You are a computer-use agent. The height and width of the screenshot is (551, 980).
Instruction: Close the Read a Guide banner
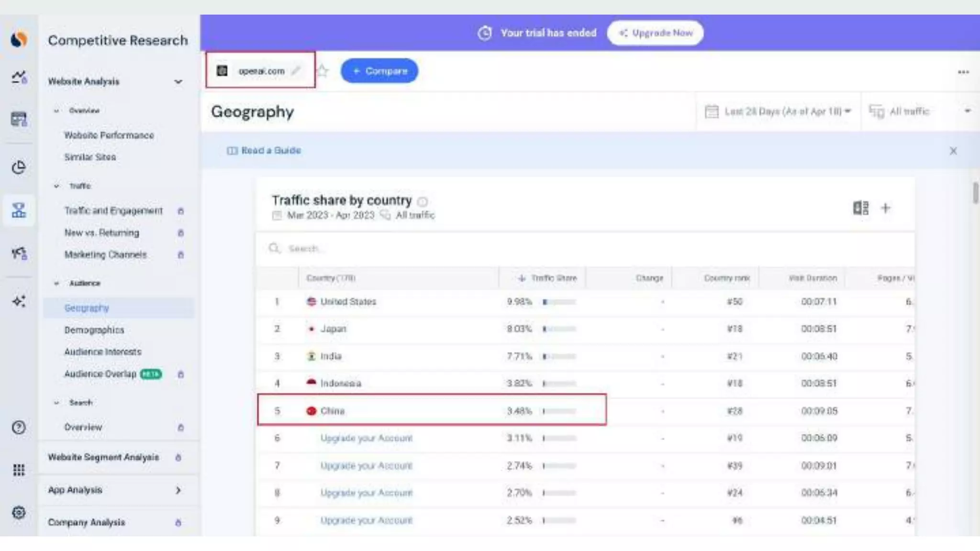coord(953,151)
